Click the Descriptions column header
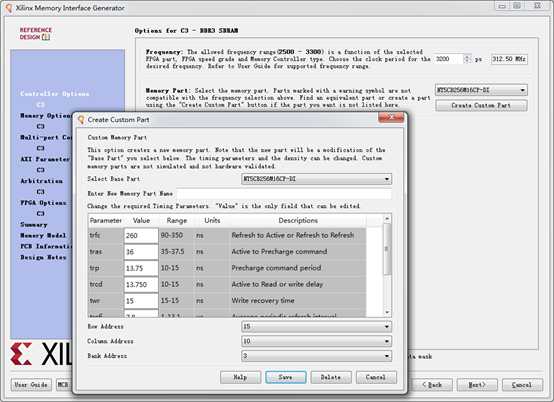The height and width of the screenshot is (402, 554). tap(298, 220)
